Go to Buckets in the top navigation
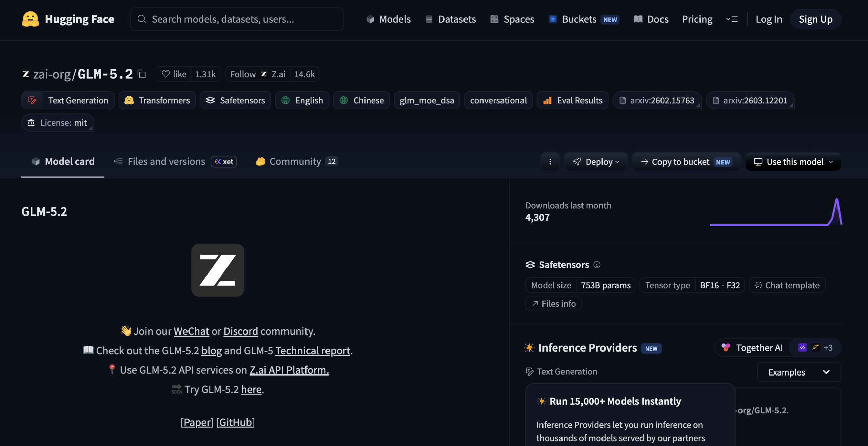Image resolution: width=868 pixels, height=446 pixels. (x=584, y=19)
